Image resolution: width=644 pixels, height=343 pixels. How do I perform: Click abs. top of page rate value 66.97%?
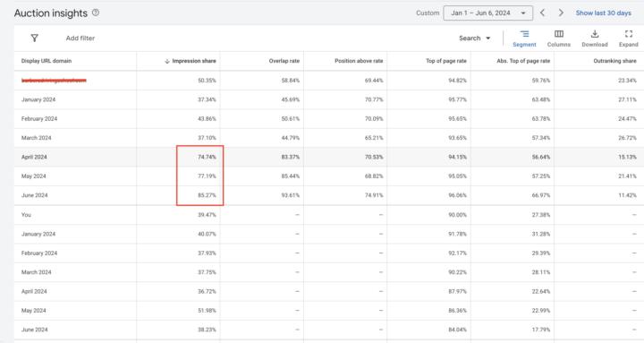point(541,195)
